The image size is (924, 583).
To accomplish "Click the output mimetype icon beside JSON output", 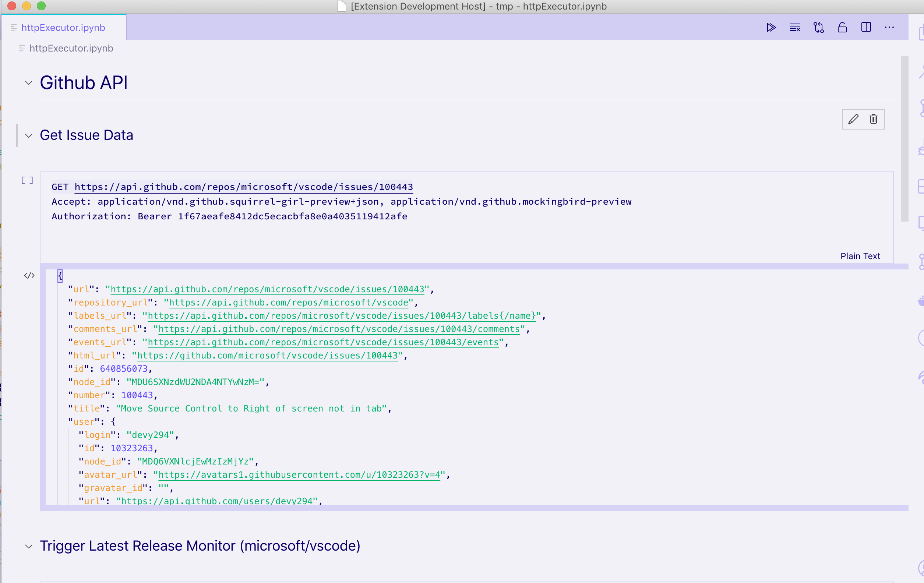I will pos(29,275).
